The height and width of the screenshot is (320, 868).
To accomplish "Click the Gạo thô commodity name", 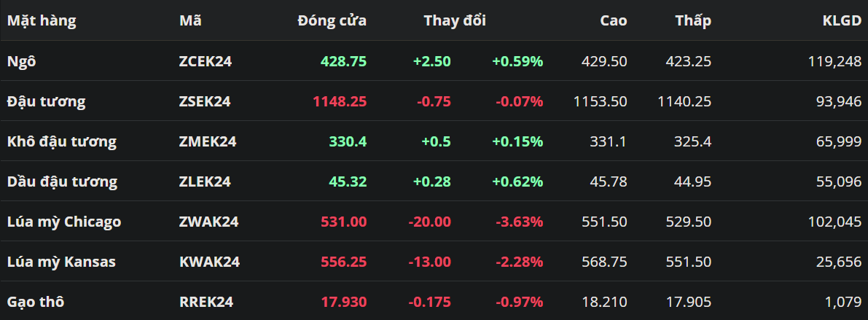I will click(36, 302).
